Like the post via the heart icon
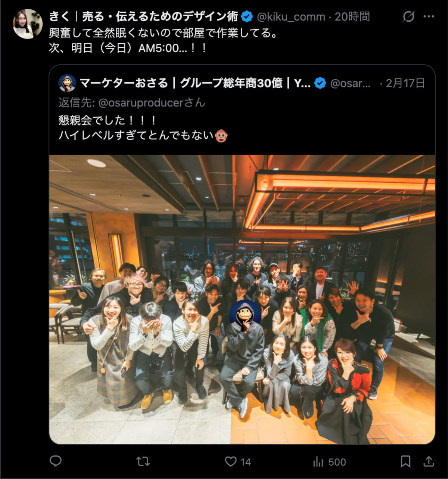448x479 pixels. pos(231,461)
